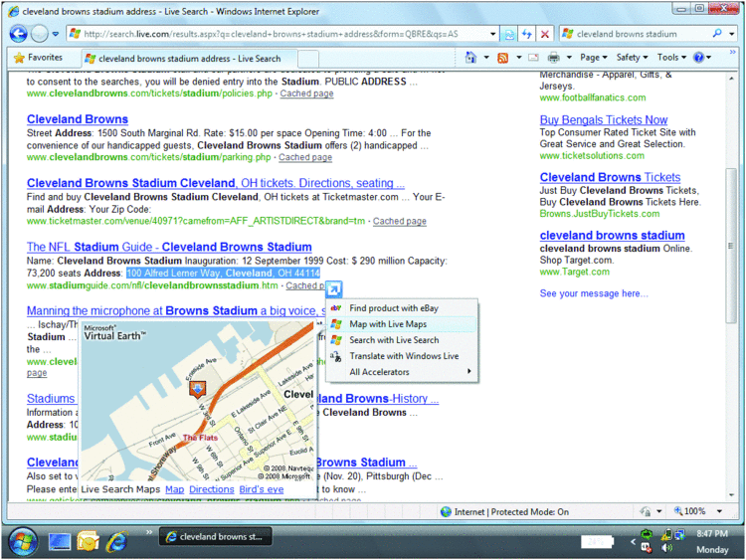The image size is (746, 560).
Task: Click the highlighted 100 Alfred Lerner Way address
Action: point(223,274)
